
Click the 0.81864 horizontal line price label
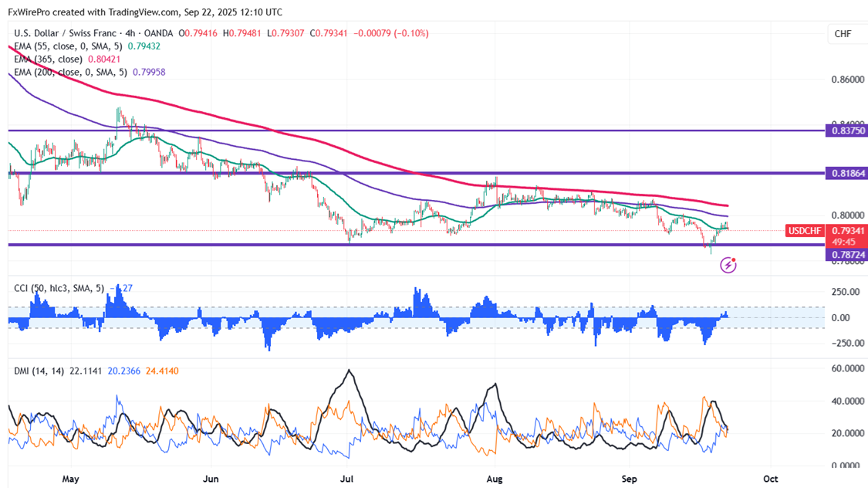[x=846, y=174]
